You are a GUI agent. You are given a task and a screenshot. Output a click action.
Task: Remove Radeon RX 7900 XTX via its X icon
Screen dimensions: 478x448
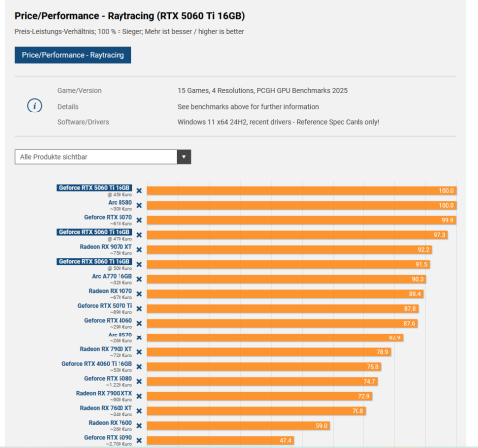click(139, 396)
